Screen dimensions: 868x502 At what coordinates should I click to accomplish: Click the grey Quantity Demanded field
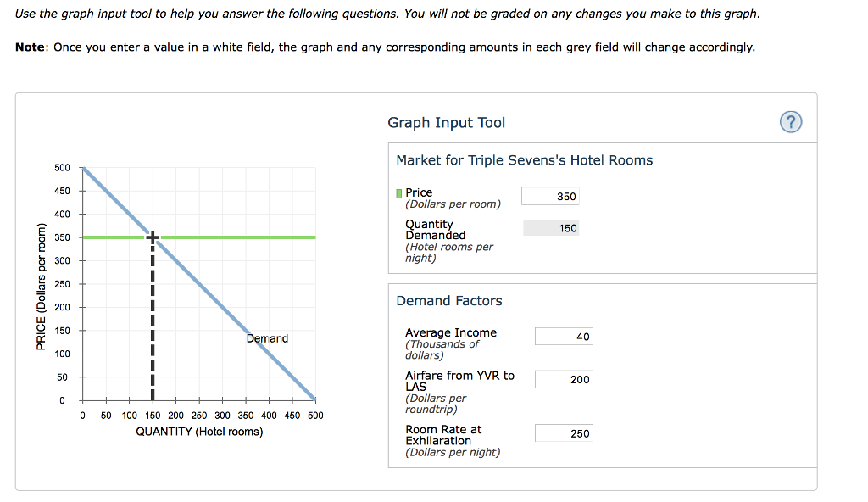pos(551,228)
